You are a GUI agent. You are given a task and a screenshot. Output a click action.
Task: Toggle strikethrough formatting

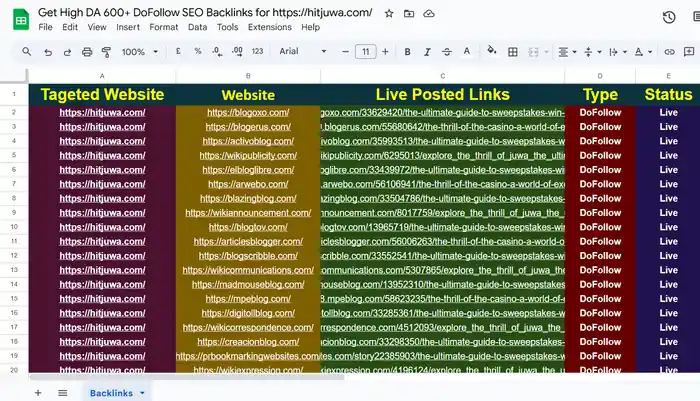447,52
